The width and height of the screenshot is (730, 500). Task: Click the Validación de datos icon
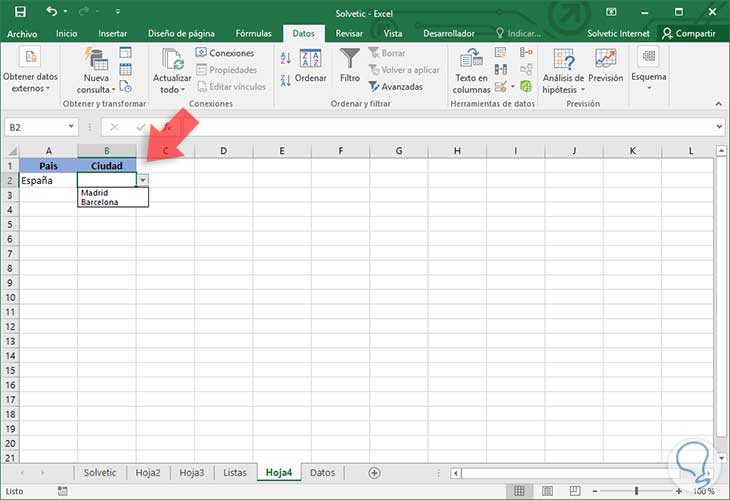(500, 86)
